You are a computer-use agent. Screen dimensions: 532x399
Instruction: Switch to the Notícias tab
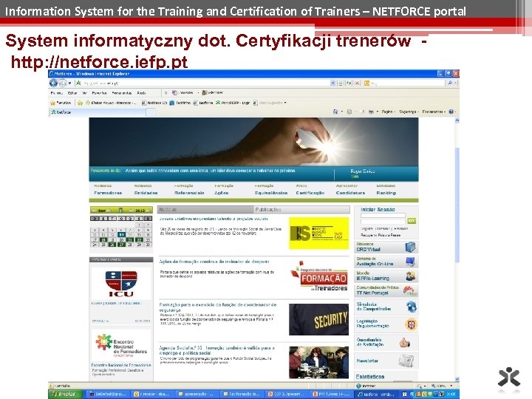coord(205,210)
